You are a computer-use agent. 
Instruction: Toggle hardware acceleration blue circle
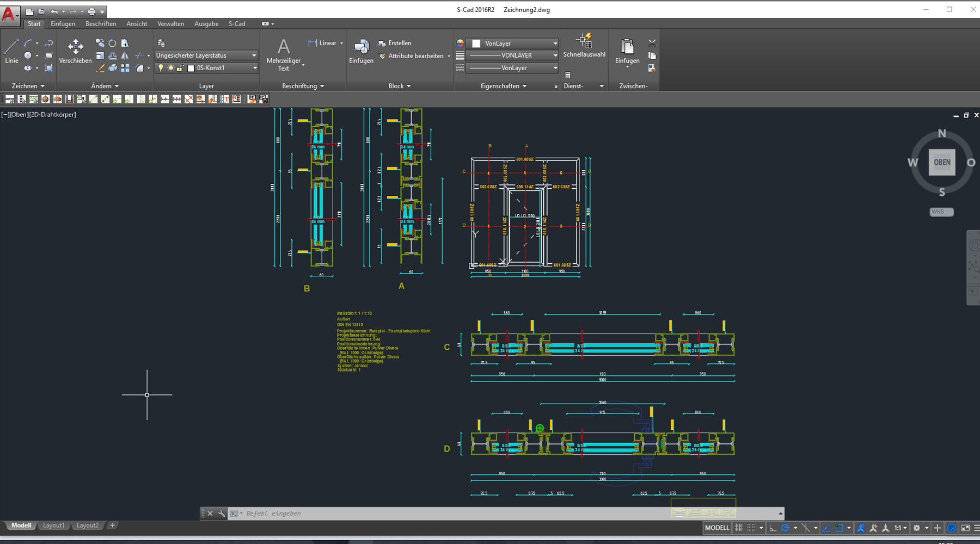point(951,528)
